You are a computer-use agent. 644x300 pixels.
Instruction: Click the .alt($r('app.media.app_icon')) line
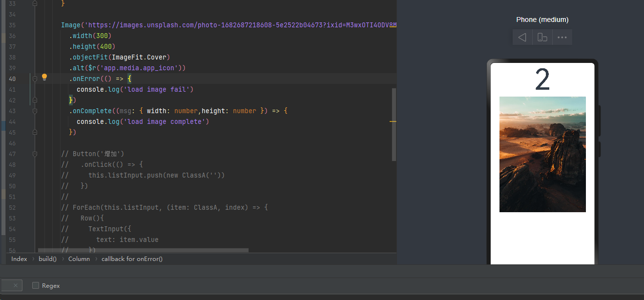pyautogui.click(x=127, y=68)
